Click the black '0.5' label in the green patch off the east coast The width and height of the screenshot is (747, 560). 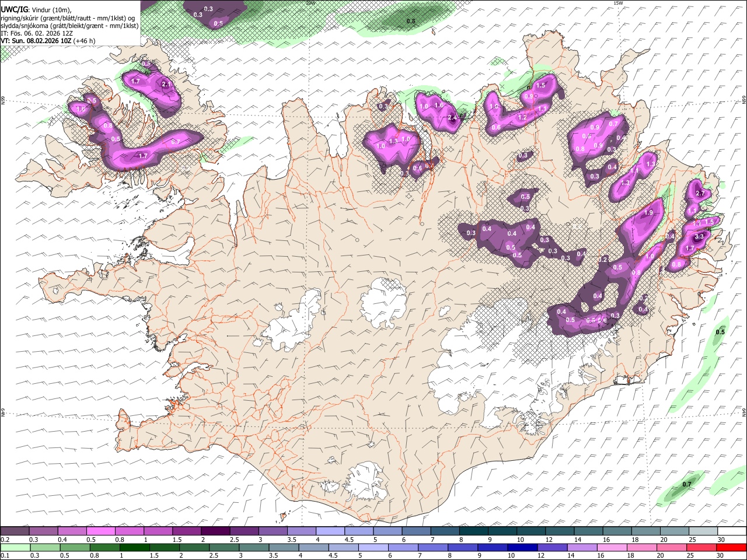click(720, 332)
